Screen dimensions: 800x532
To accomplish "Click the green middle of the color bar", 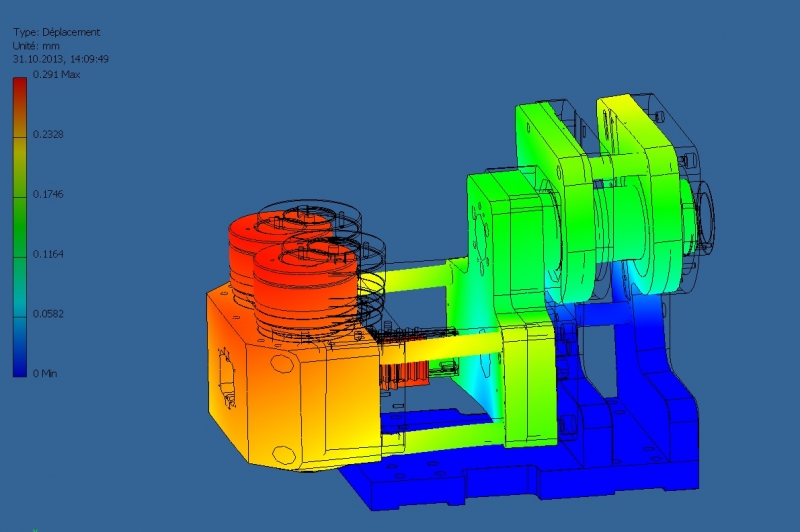I will coord(20,227).
